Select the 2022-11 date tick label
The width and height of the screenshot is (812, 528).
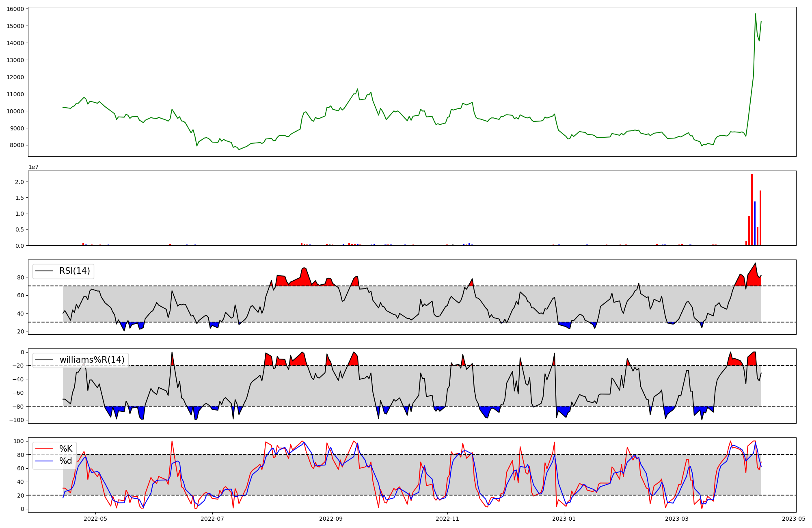click(x=447, y=519)
